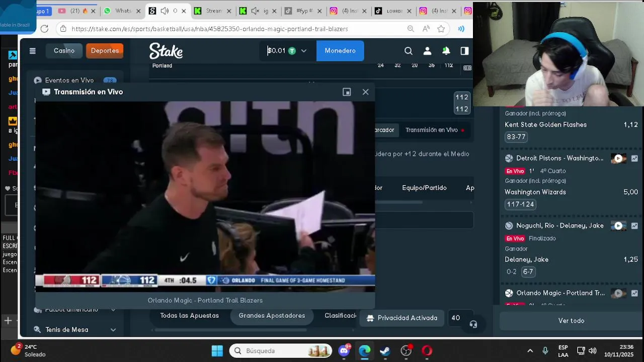Viewport: 644px width, 362px height.
Task: Close the Transmisión en Vivo panel
Action: [366, 92]
